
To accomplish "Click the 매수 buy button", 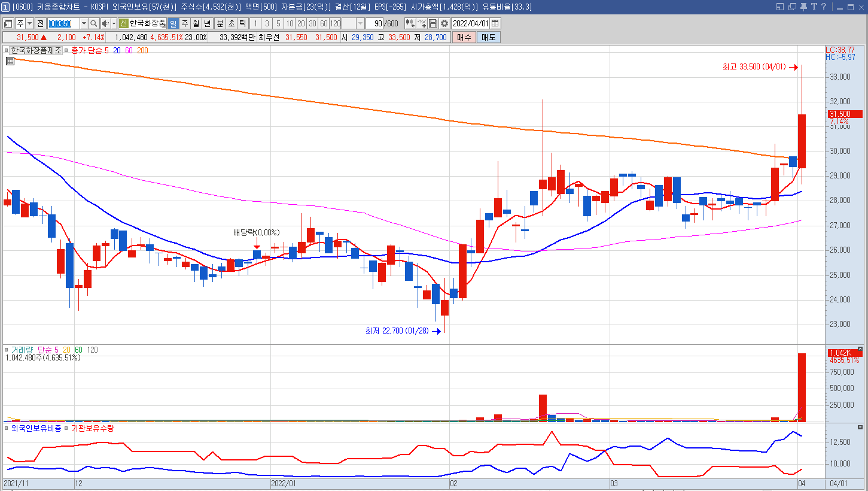I will (x=464, y=37).
